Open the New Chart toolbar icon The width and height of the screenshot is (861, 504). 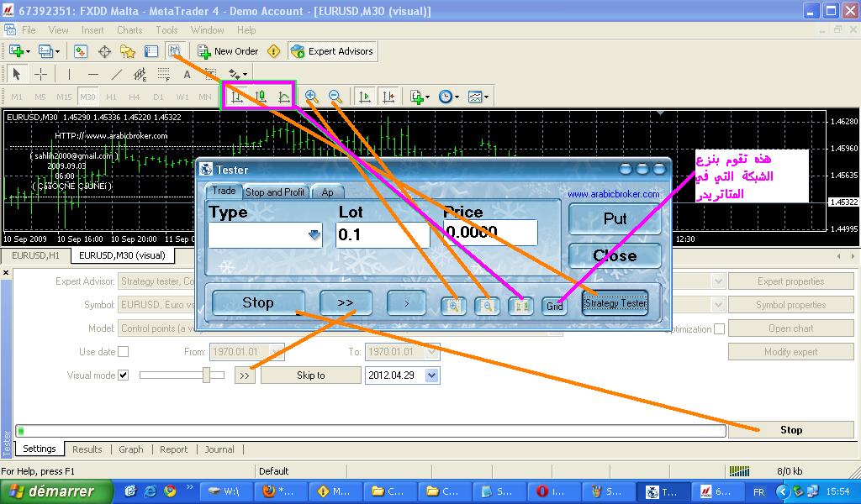19,51
